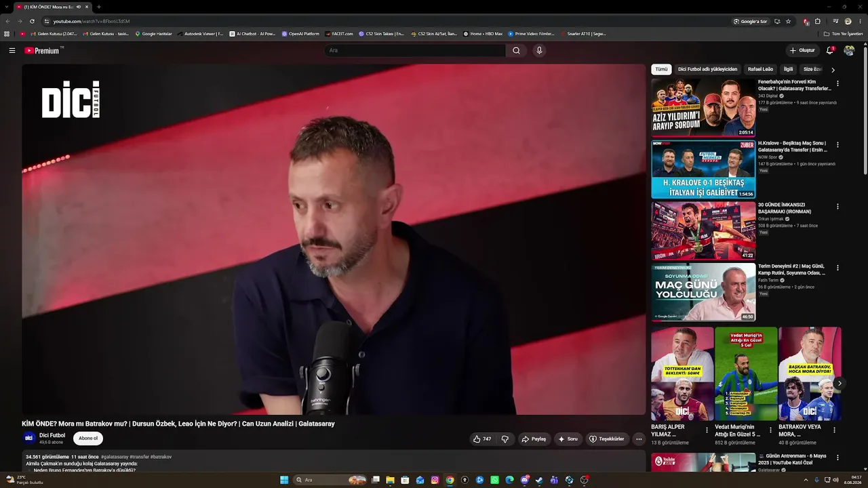The height and width of the screenshot is (488, 868).
Task: Select the Tümü filter chip
Action: [x=661, y=69]
